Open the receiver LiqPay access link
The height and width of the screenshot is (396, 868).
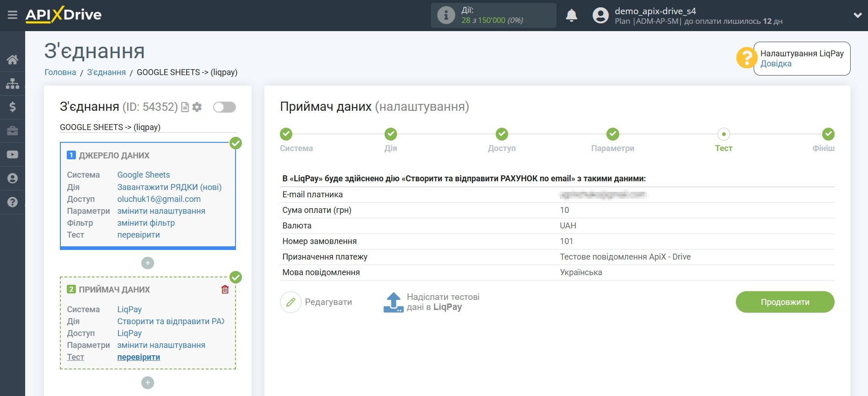pyautogui.click(x=129, y=333)
